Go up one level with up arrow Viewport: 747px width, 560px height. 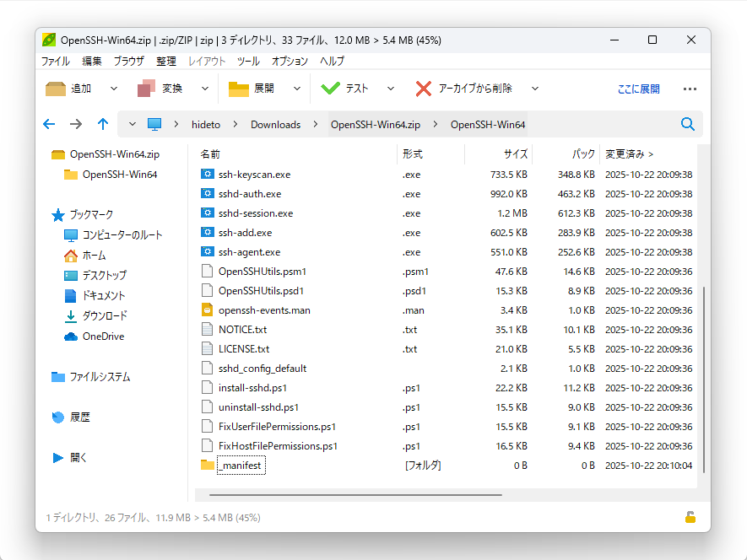click(x=103, y=124)
